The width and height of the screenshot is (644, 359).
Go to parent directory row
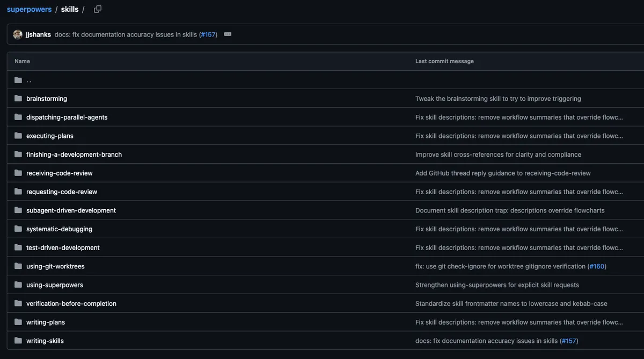(x=28, y=80)
